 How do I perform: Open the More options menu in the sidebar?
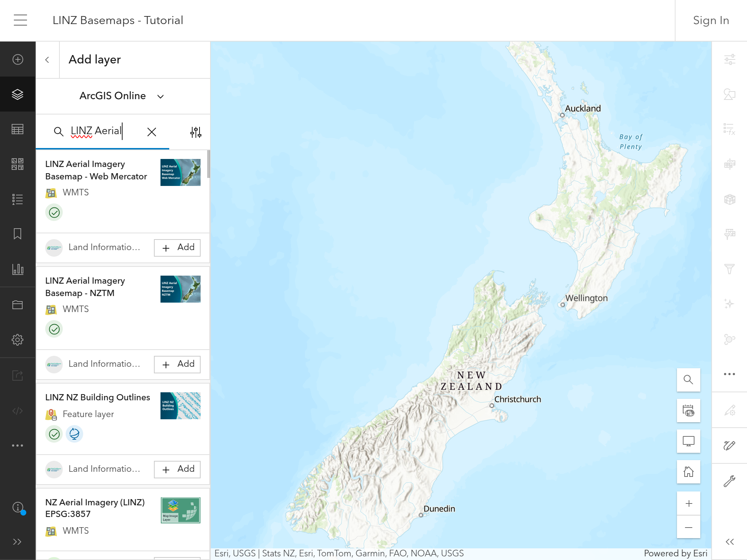coord(18,446)
